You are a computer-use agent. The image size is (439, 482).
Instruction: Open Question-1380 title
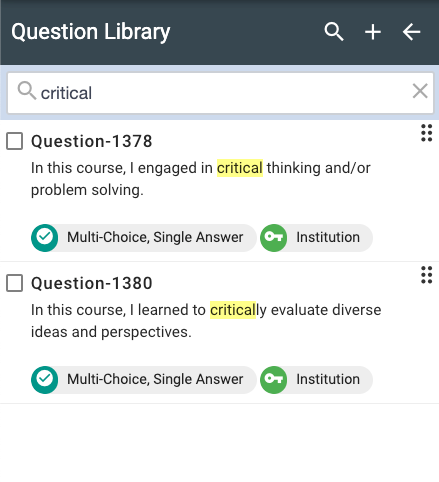coord(92,283)
